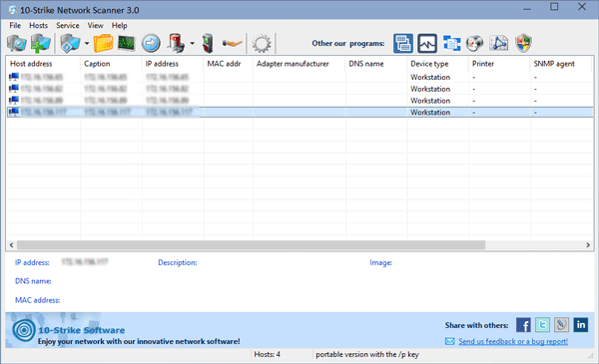This screenshot has width=599, height=364.
Task: Click the IP address label in details pane
Action: (32, 262)
